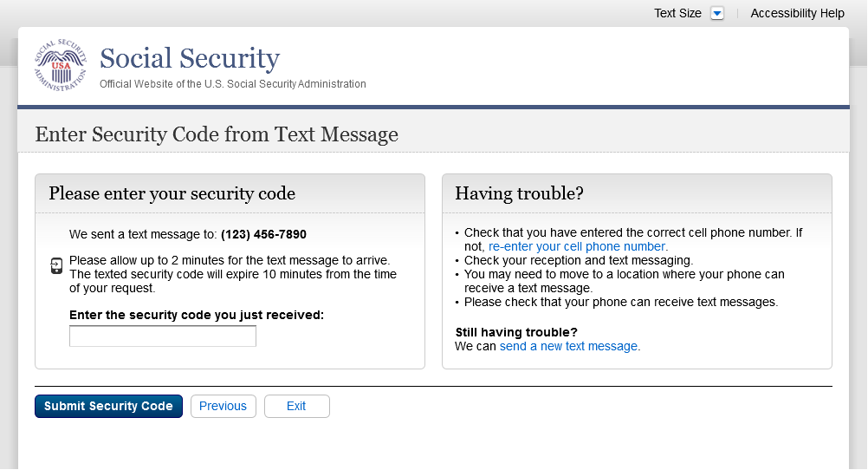Follow the re-enter your cell phone number link

pyautogui.click(x=578, y=246)
